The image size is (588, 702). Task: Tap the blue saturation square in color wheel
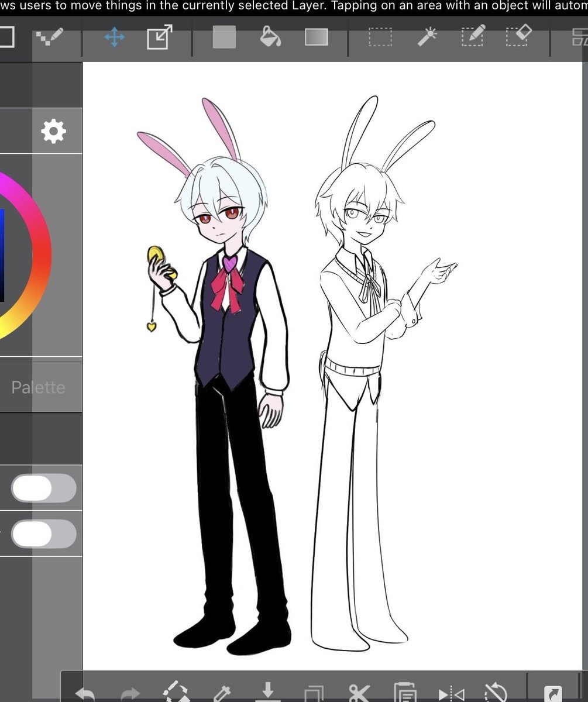(2, 254)
